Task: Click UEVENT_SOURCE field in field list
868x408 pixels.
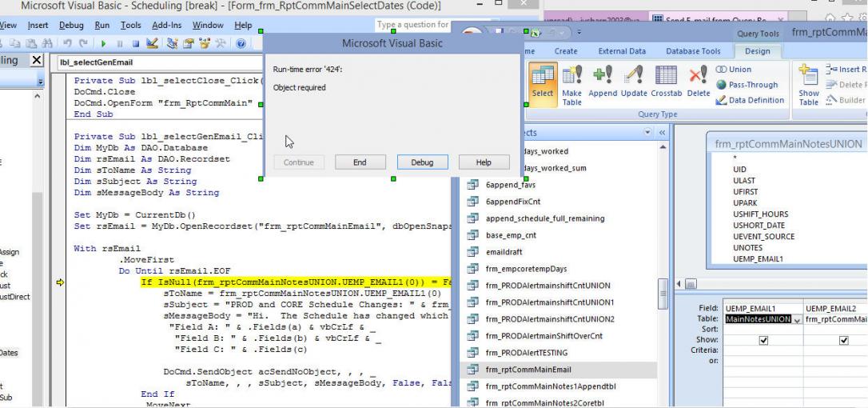Action: pyautogui.click(x=763, y=236)
